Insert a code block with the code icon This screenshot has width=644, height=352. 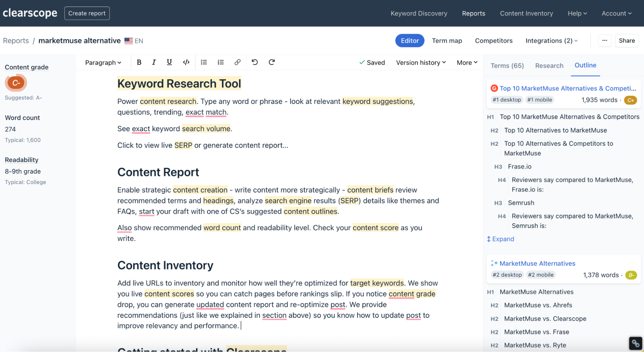(186, 62)
